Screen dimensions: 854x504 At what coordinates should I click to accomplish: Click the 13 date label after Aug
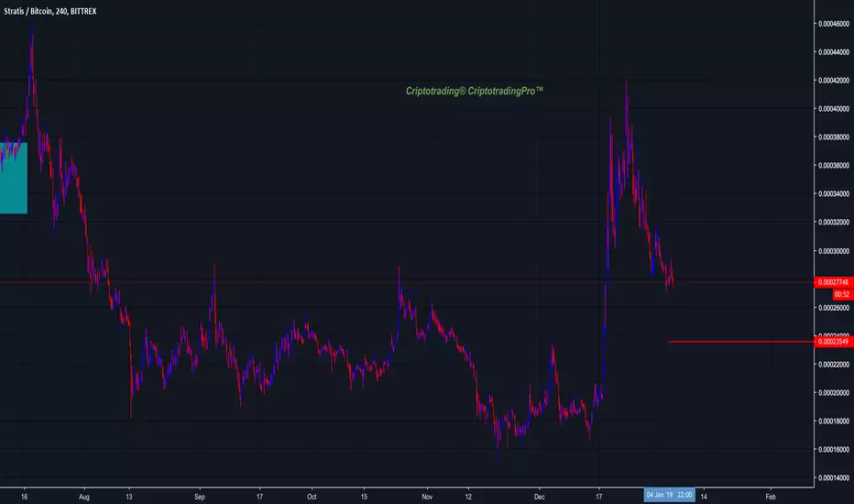tap(129, 497)
